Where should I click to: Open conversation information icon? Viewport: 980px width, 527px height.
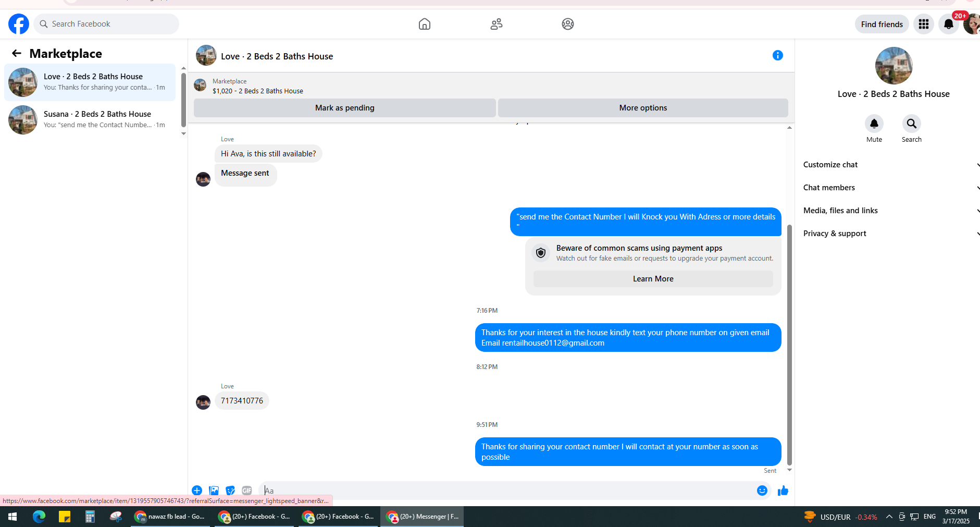pos(778,55)
